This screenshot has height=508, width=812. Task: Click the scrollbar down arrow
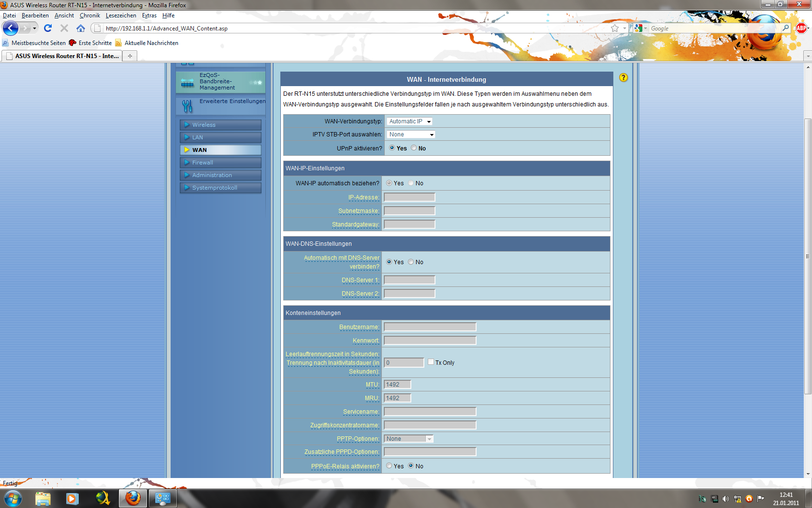808,474
